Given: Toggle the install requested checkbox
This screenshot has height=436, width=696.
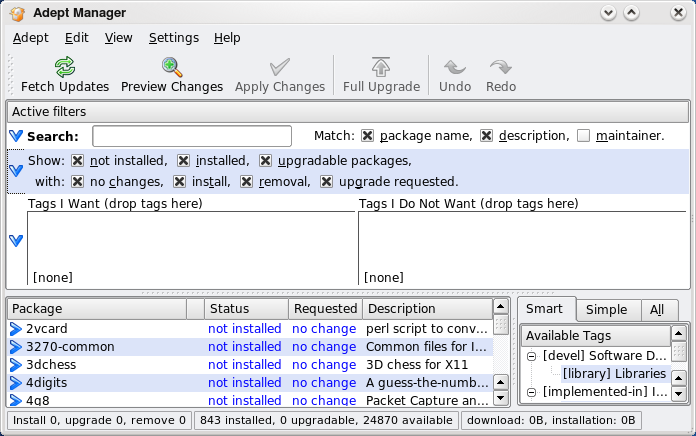Looking at the screenshot, I should pyautogui.click(x=179, y=182).
